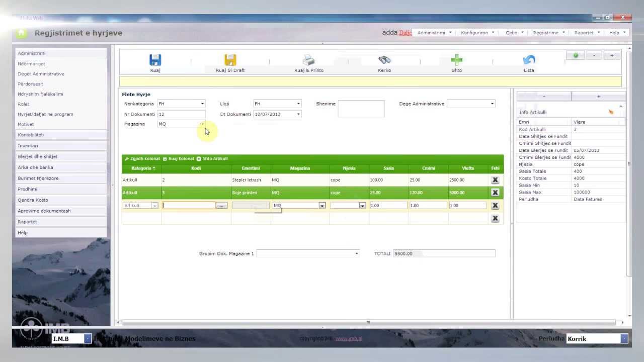The height and width of the screenshot is (362, 644).
Task: Expand the Burimet Njerëzore section
Action: tap(61, 178)
